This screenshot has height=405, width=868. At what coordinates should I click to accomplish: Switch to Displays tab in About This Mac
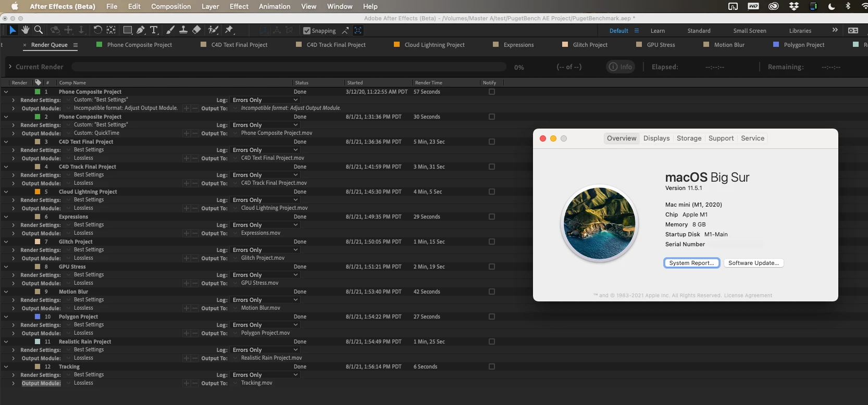pyautogui.click(x=656, y=138)
